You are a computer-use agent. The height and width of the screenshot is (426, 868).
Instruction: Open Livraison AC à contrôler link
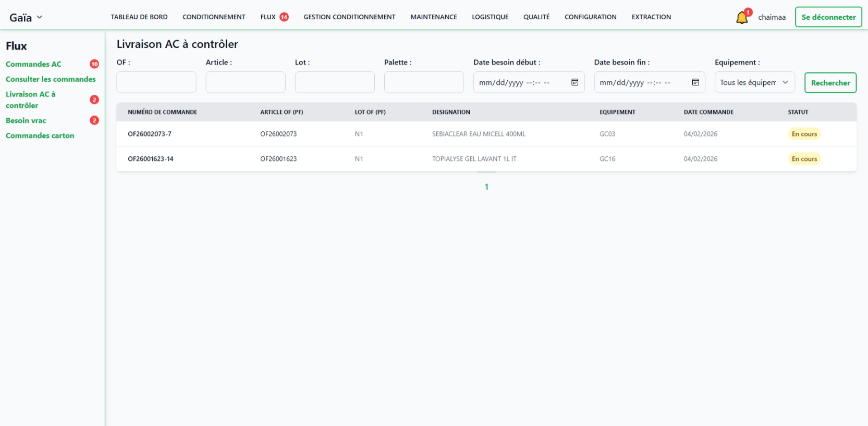tap(30, 99)
